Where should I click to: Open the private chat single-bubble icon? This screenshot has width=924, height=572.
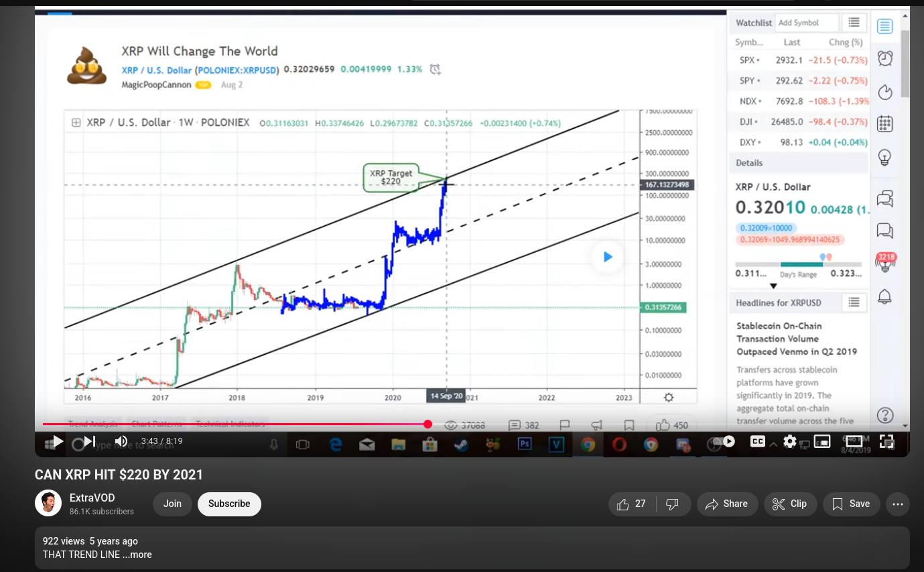pyautogui.click(x=885, y=231)
